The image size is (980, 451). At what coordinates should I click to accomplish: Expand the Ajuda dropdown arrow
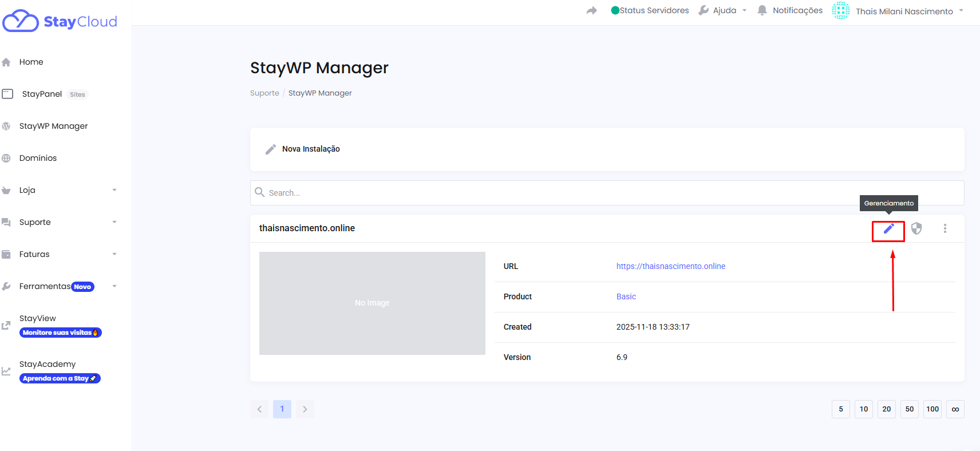pyautogui.click(x=745, y=10)
